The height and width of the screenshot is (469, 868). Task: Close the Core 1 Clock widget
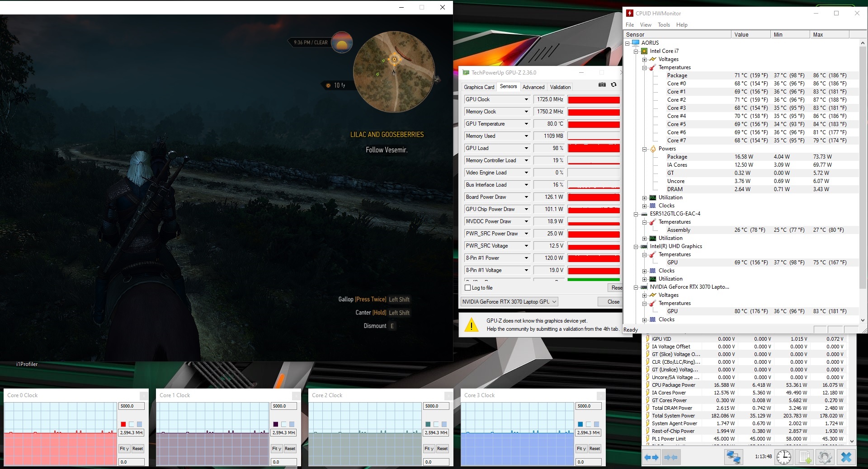(x=296, y=395)
